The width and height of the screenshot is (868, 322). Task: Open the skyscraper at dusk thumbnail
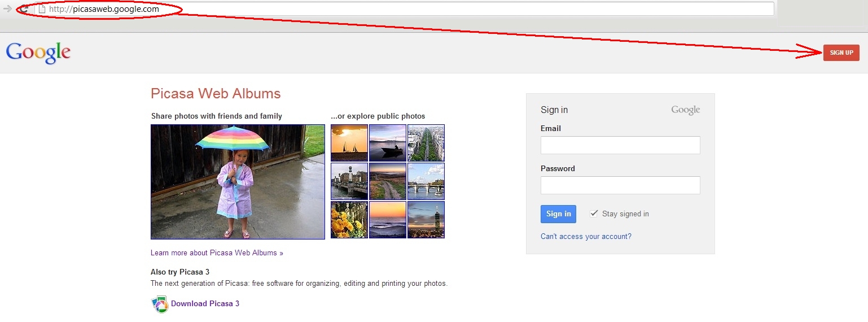pyautogui.click(x=426, y=220)
